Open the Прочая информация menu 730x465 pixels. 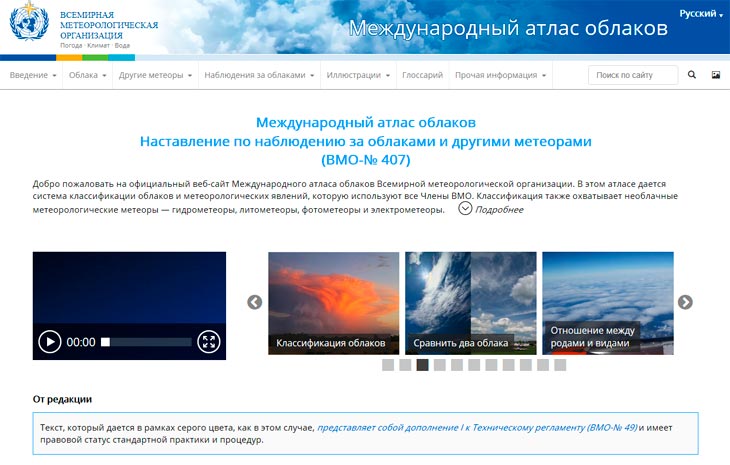500,75
